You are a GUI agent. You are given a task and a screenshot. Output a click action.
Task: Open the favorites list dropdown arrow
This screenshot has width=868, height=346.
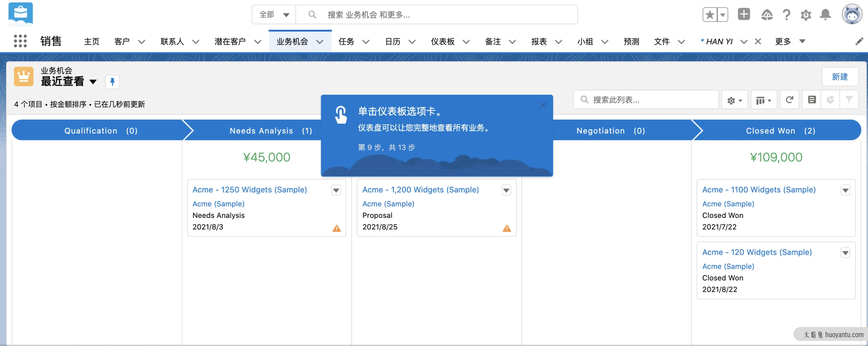(x=722, y=15)
